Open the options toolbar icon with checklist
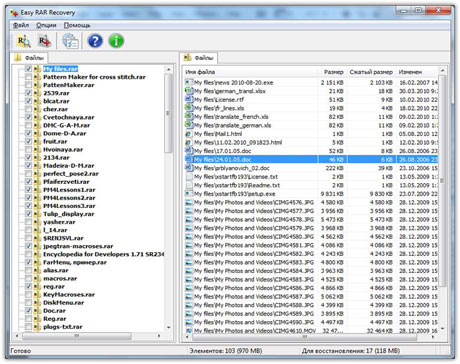Viewport: 460px width, 364px height. pyautogui.click(x=70, y=41)
